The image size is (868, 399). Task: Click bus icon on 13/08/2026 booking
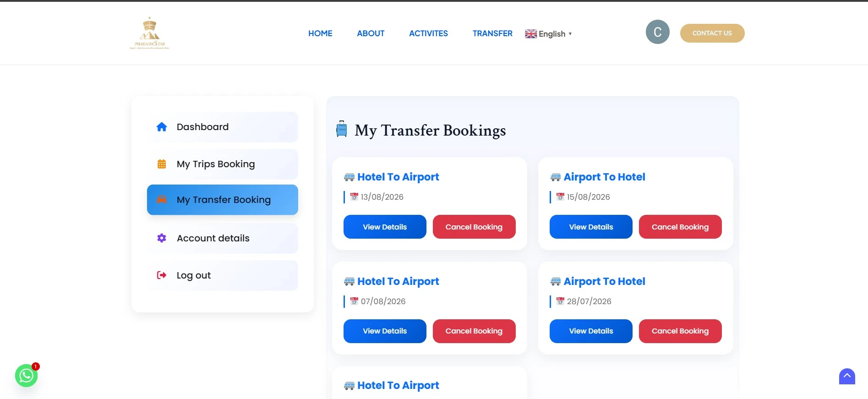[349, 177]
